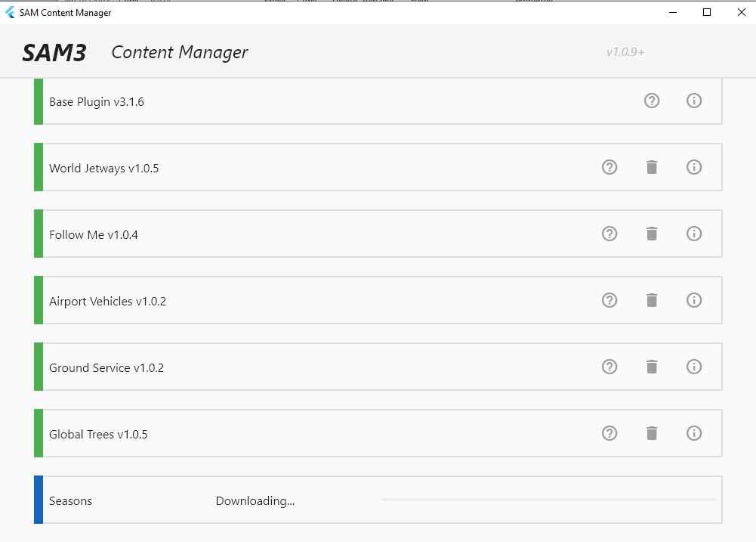Delete the World Jetways plugin
The width and height of the screenshot is (756, 542).
pos(652,167)
